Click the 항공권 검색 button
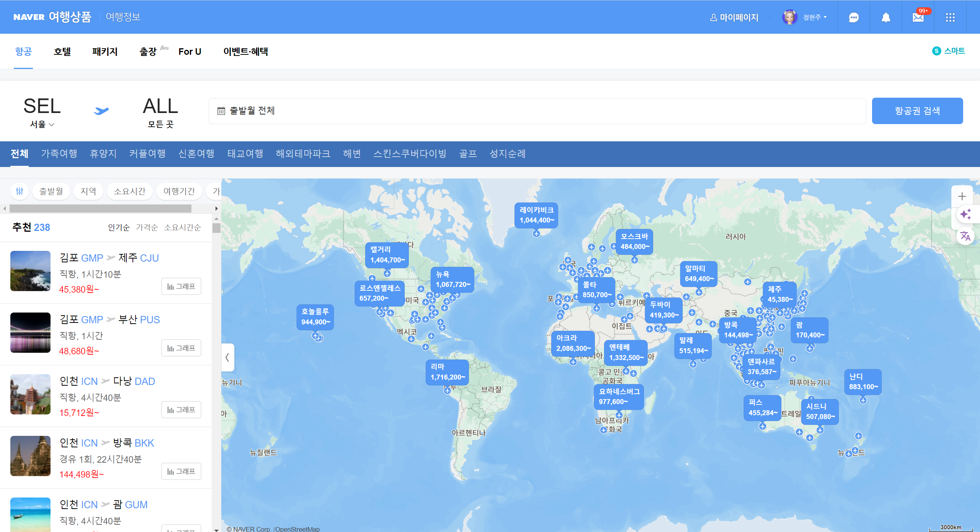Image resolution: width=980 pixels, height=532 pixels. click(x=917, y=111)
